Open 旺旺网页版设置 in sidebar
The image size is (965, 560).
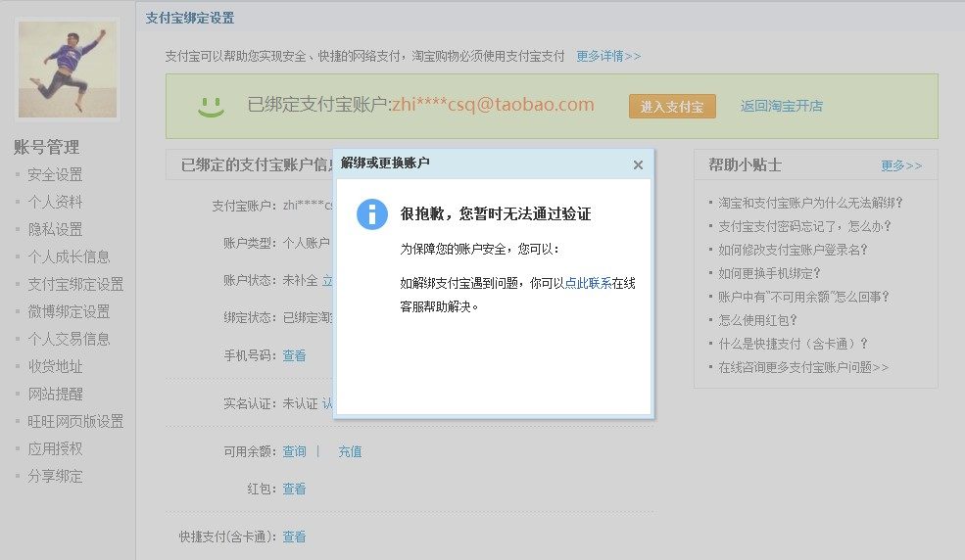[75, 421]
